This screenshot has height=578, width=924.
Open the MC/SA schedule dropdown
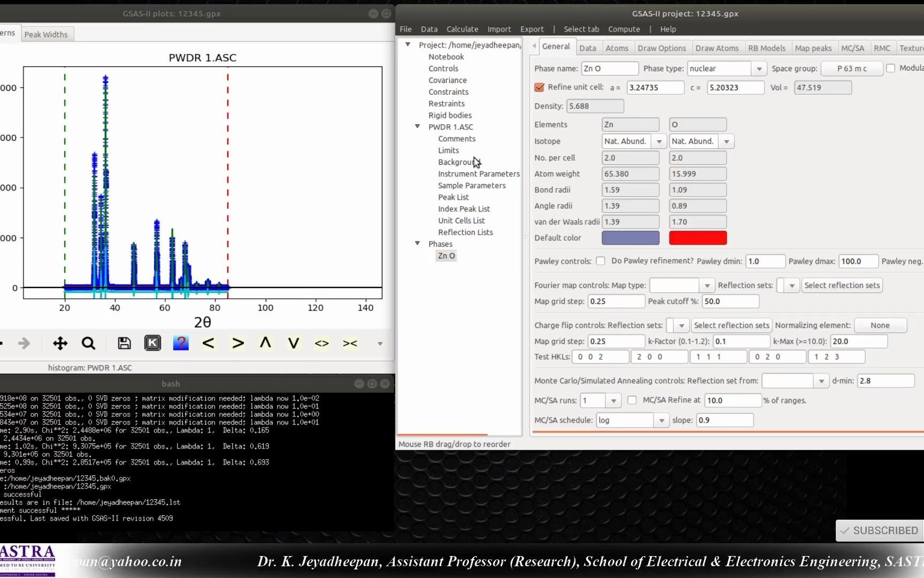(661, 420)
